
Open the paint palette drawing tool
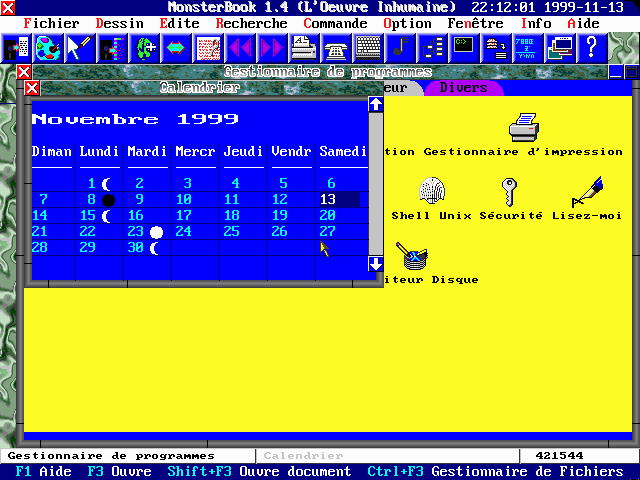click(x=48, y=48)
